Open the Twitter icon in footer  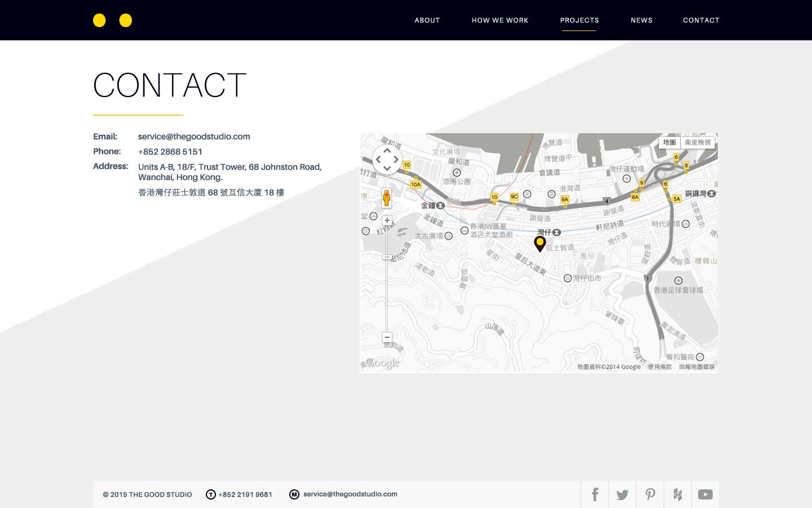tap(623, 495)
